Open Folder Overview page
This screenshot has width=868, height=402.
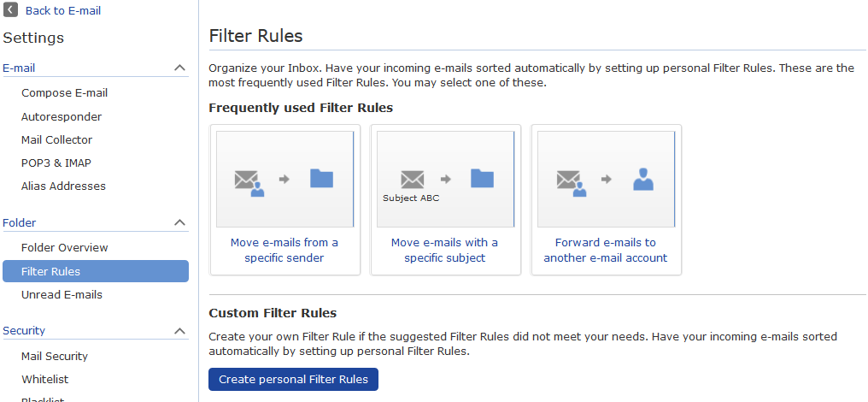[64, 248]
